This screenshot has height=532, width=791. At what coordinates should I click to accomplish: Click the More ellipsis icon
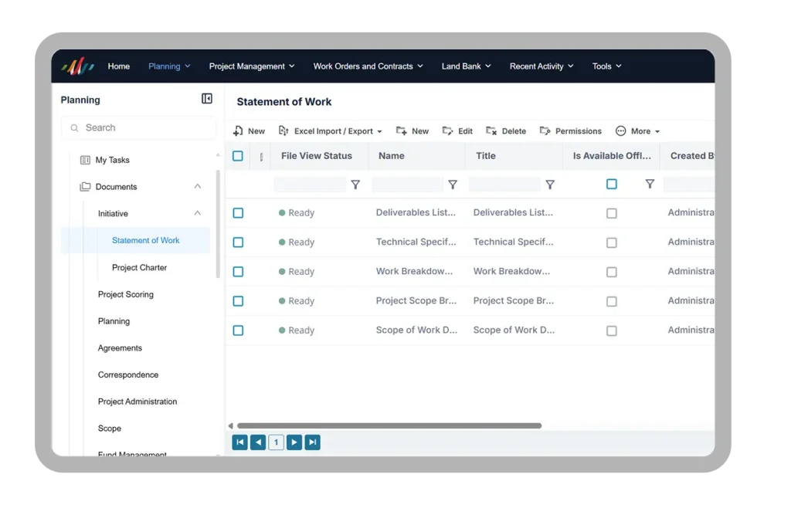click(620, 131)
